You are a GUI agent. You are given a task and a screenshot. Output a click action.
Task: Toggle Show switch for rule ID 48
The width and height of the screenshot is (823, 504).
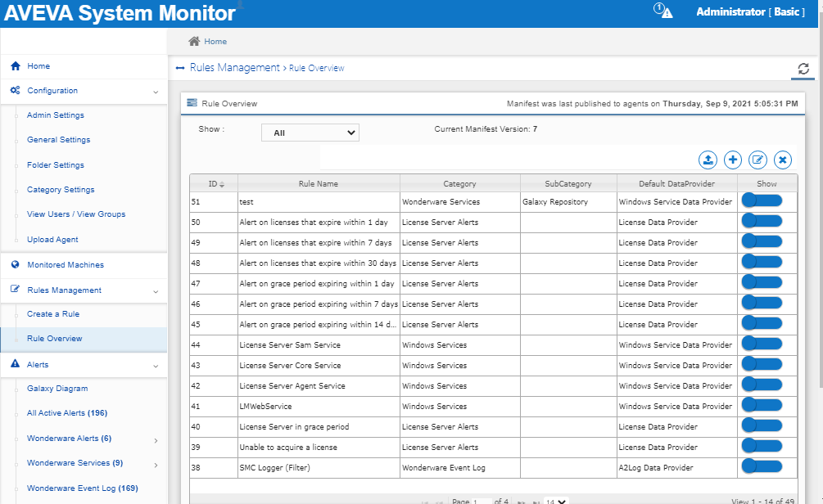[762, 262]
